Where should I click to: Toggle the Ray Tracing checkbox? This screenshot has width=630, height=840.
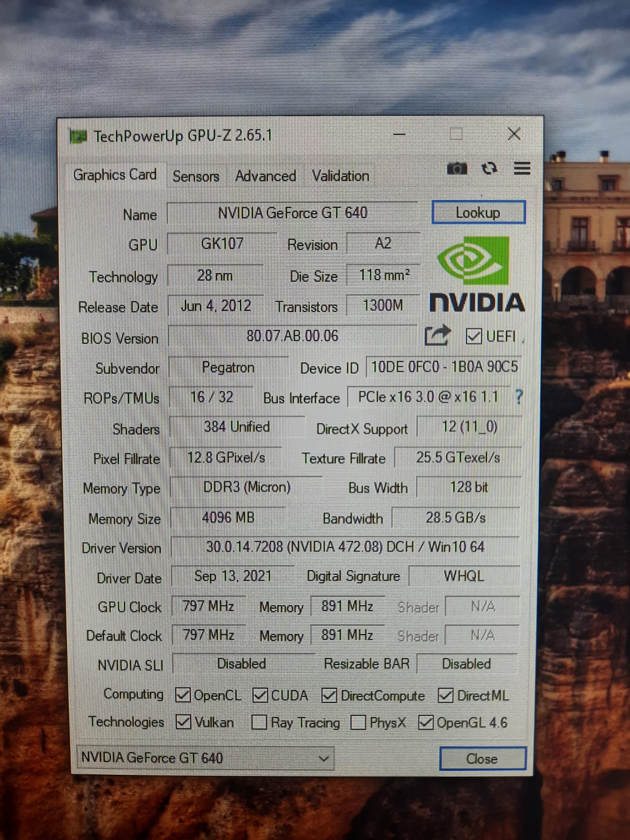pos(259,722)
